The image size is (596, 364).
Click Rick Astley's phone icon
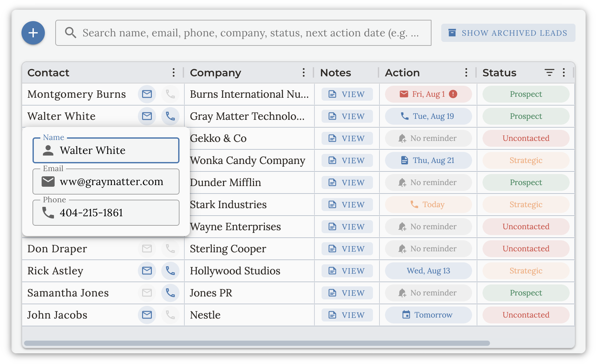[170, 271]
